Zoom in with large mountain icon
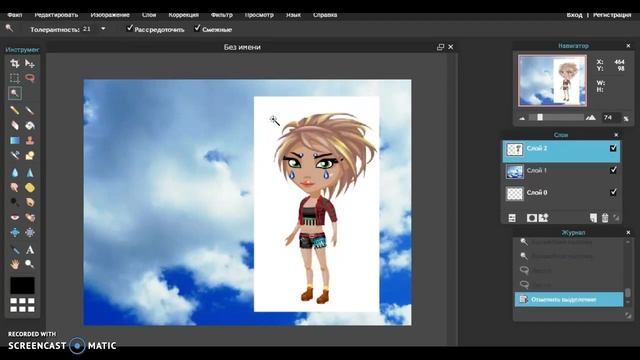The image size is (640, 360). click(591, 118)
